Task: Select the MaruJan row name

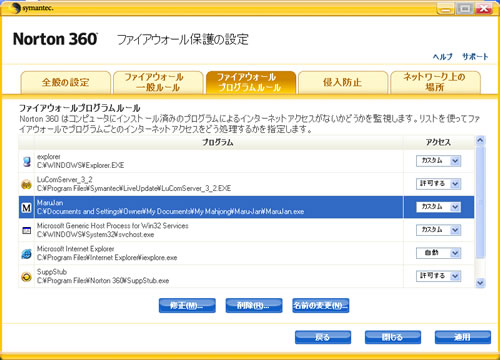Action: [50, 203]
